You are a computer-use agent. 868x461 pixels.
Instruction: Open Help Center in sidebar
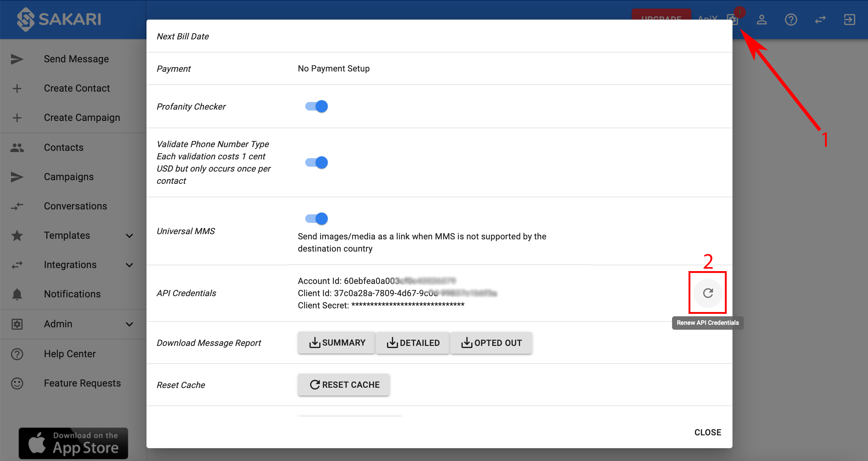pyautogui.click(x=73, y=354)
